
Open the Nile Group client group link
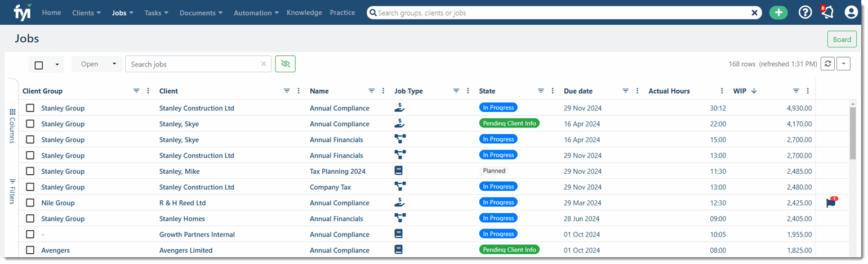58,203
